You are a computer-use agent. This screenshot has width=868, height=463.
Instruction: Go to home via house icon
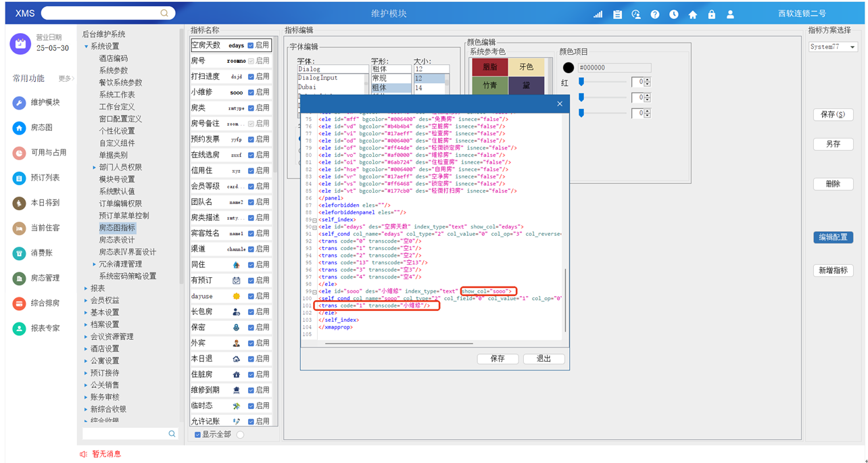[x=693, y=14]
